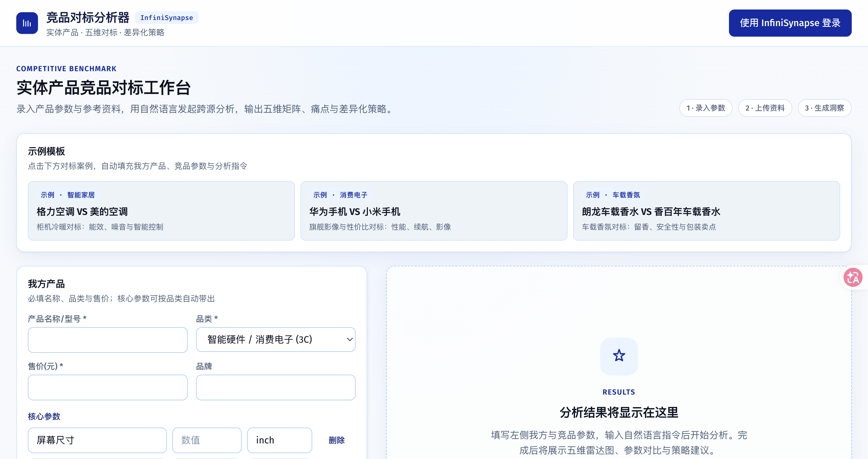Screen dimensions: 868x459
Task: Click the blue bar-chart app logo icon
Action: point(27,23)
